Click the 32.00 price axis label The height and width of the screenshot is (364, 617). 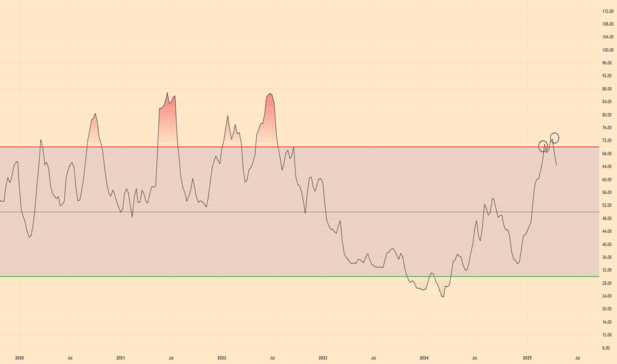tap(608, 270)
